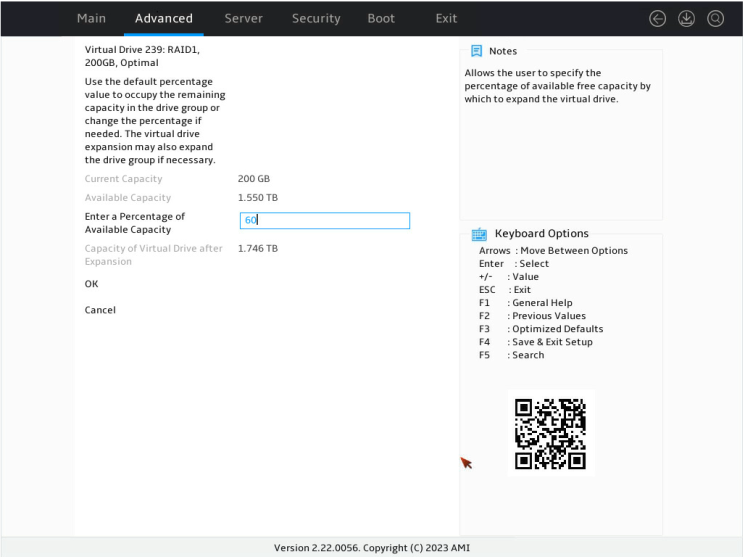Screen dimensions: 745x557
Task: Click the 'F1 : General Help' line
Action: pyautogui.click(x=525, y=303)
